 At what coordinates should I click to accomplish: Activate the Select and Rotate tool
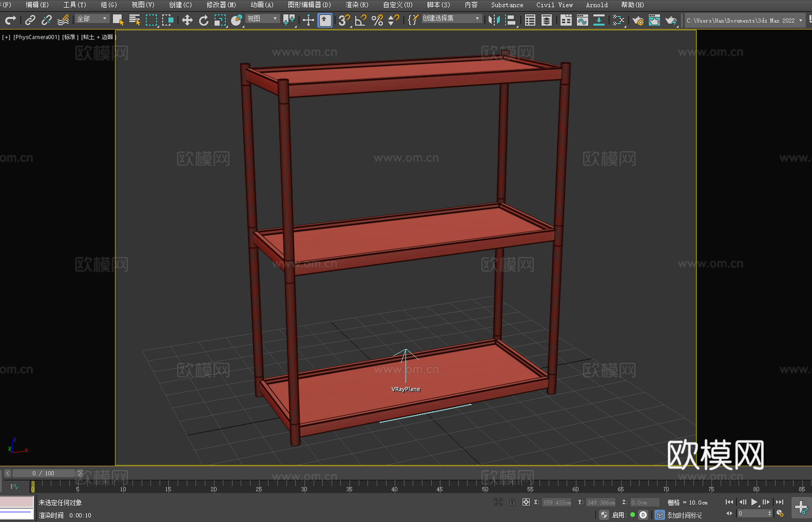(204, 20)
